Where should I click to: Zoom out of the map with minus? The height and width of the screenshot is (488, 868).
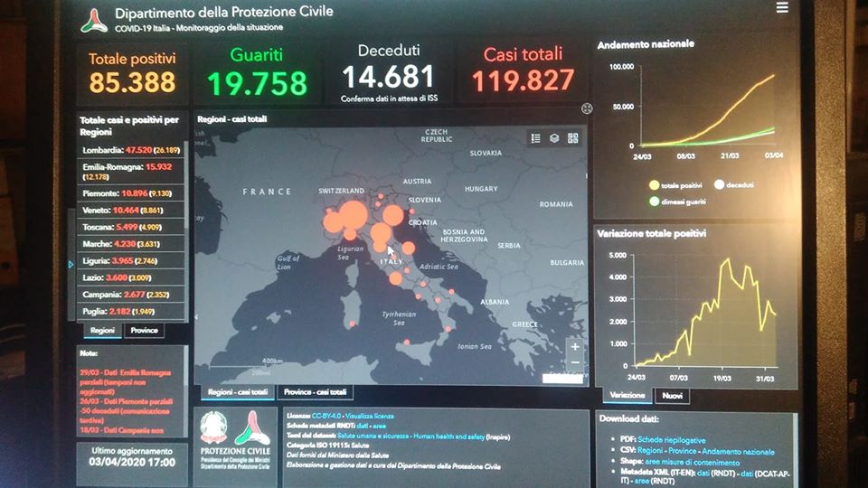click(575, 363)
